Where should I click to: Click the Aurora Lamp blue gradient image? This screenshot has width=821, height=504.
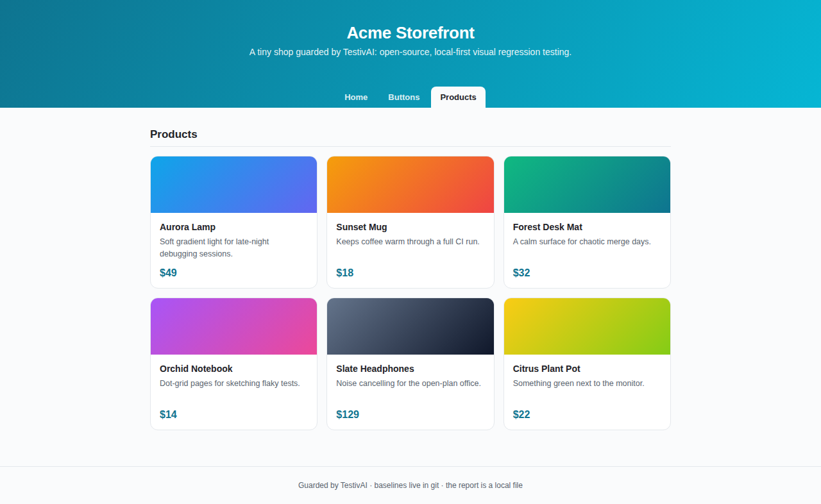[x=233, y=185]
